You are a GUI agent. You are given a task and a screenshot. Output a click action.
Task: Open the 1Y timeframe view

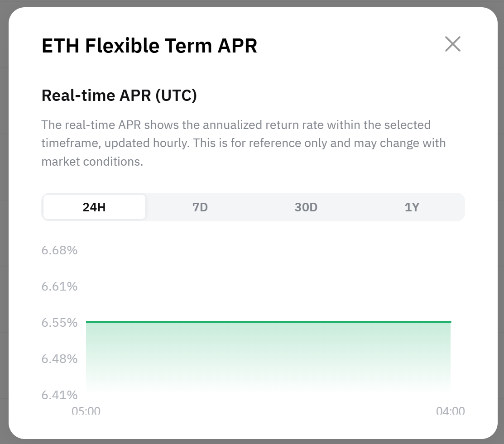[x=412, y=207]
